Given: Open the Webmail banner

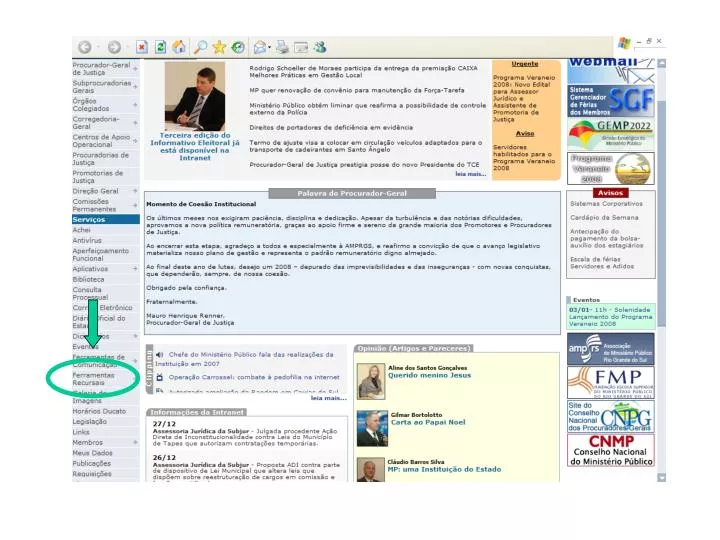Looking at the screenshot, I should point(611,71).
